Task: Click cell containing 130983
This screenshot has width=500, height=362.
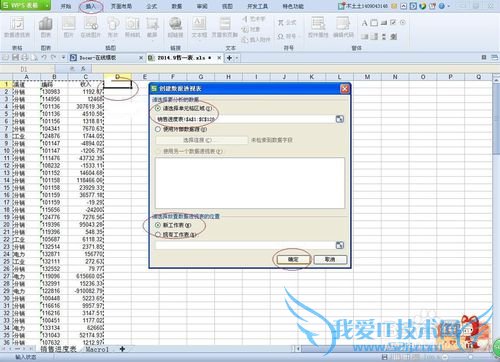Action: point(54,92)
